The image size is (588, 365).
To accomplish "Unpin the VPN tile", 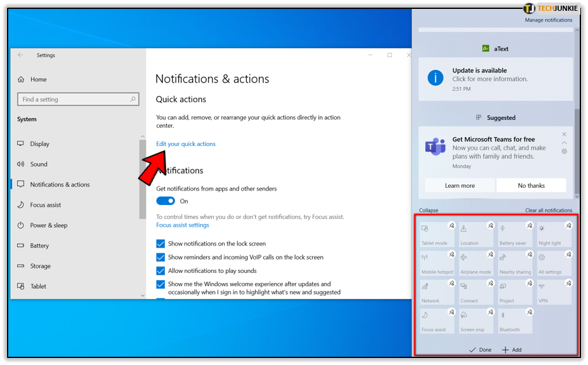I will pyautogui.click(x=568, y=283).
